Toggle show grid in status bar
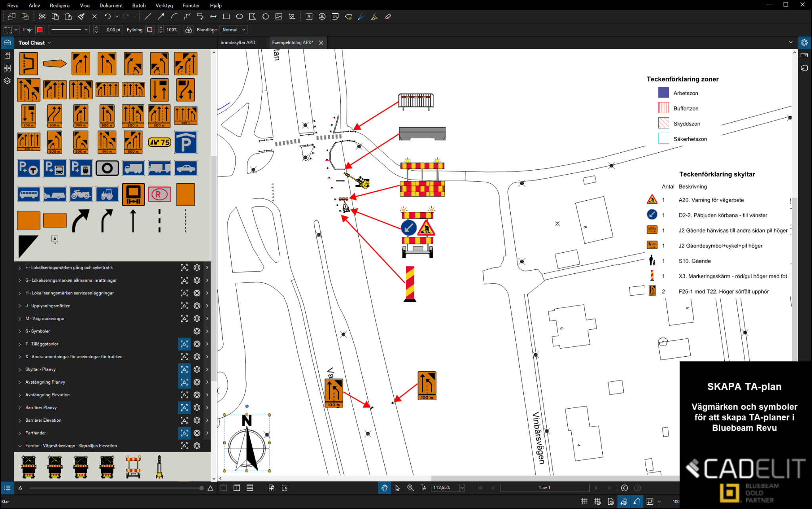 [x=584, y=501]
